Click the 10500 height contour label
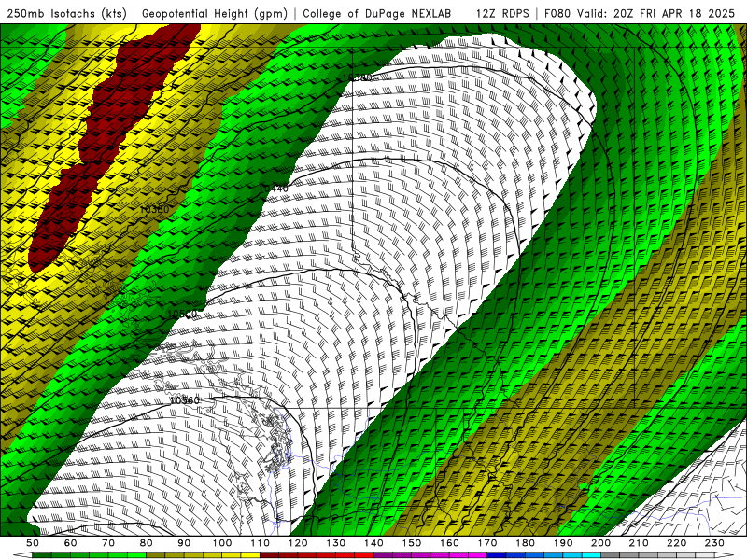Image resolution: width=747 pixels, height=560 pixels. click(x=182, y=314)
